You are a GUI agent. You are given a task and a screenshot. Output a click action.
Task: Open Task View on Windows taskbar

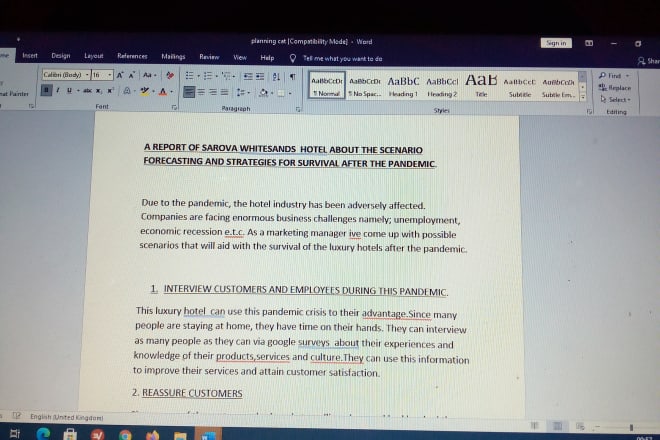[15, 433]
